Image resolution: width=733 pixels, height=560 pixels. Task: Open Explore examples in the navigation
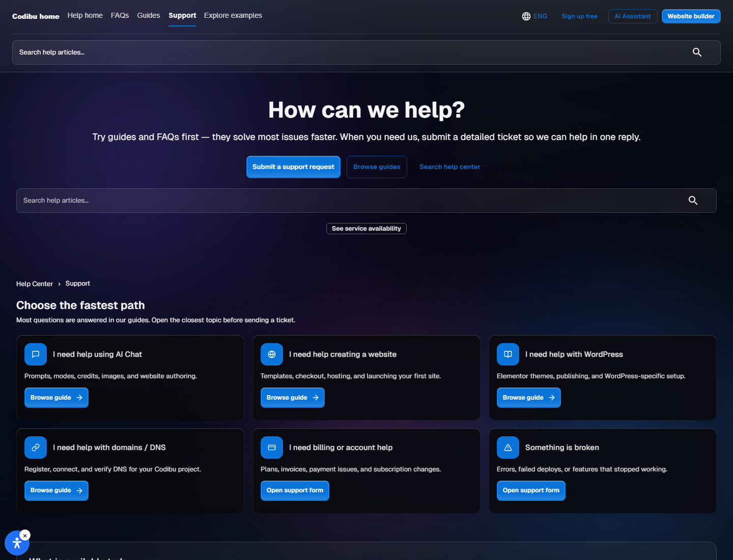pos(233,15)
